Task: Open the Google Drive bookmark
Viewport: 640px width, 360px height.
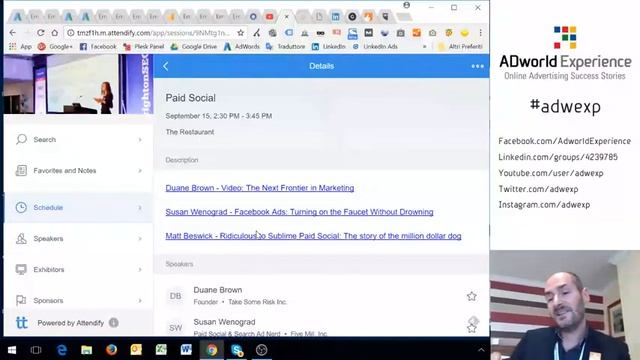Action: tap(194, 47)
